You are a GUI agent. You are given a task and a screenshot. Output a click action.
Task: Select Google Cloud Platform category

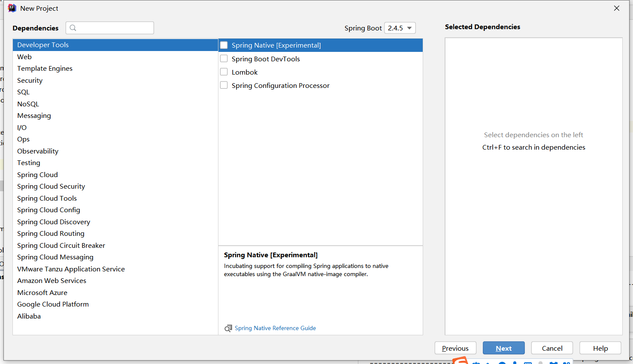click(x=115, y=304)
